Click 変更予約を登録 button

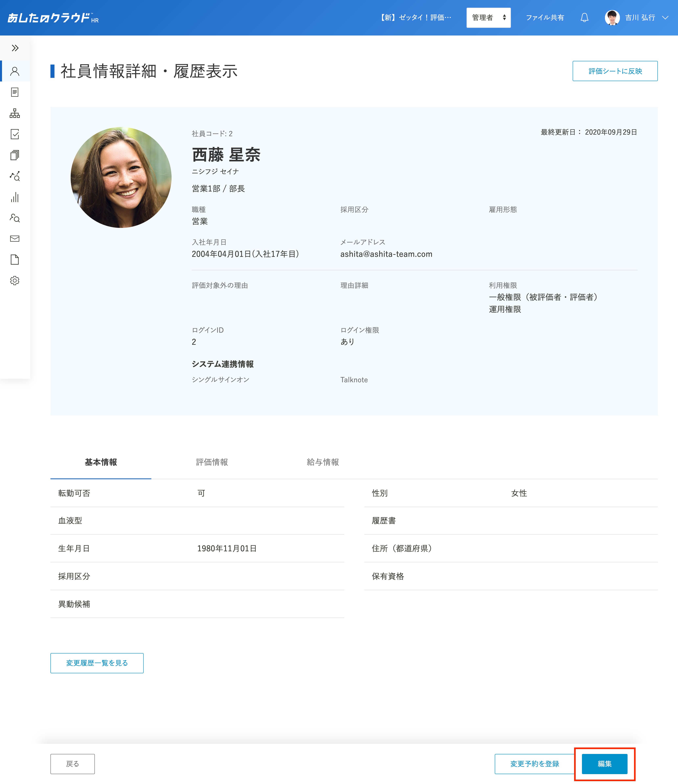pos(534,764)
